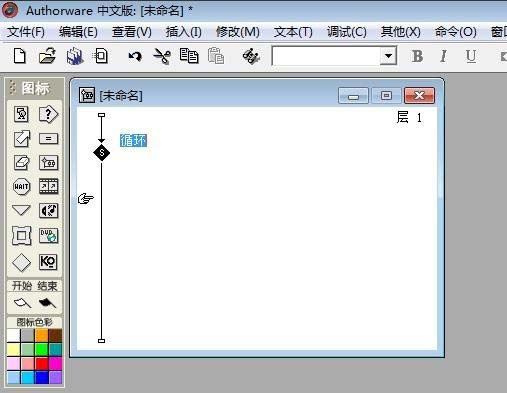Viewport: 507px width, 393px height.
Task: Click the 层 1 level label
Action: (409, 117)
